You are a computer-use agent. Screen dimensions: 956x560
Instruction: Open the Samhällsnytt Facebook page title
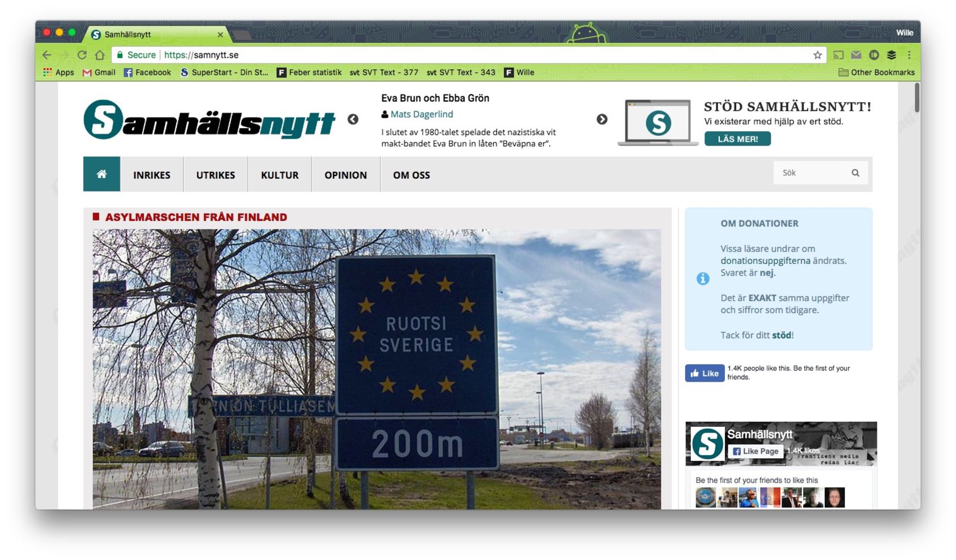coord(760,434)
